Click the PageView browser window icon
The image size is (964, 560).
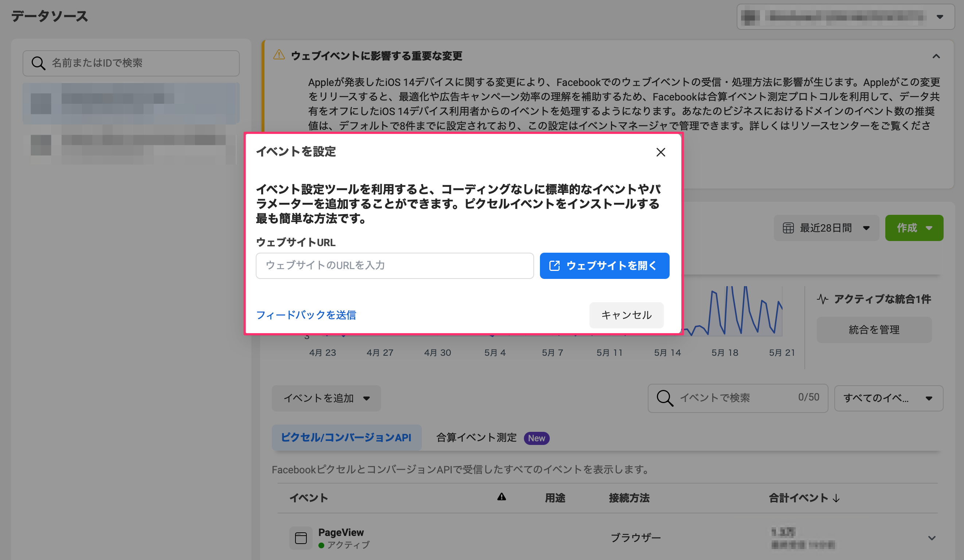click(301, 538)
